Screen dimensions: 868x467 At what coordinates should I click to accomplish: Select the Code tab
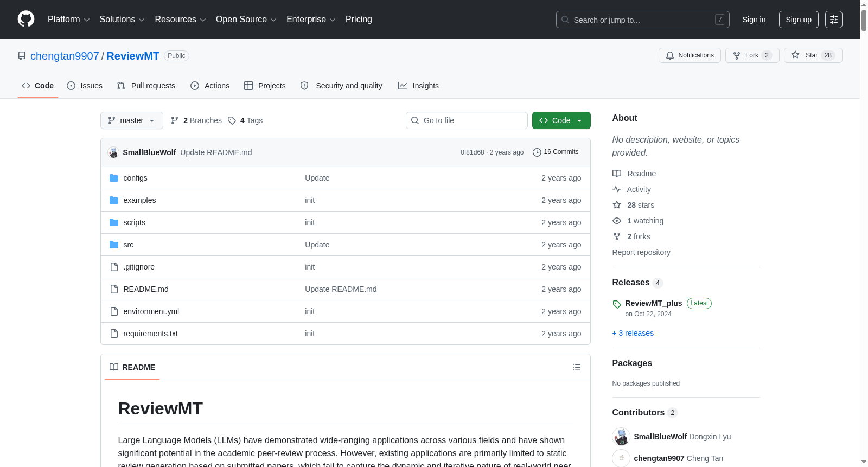pos(38,86)
